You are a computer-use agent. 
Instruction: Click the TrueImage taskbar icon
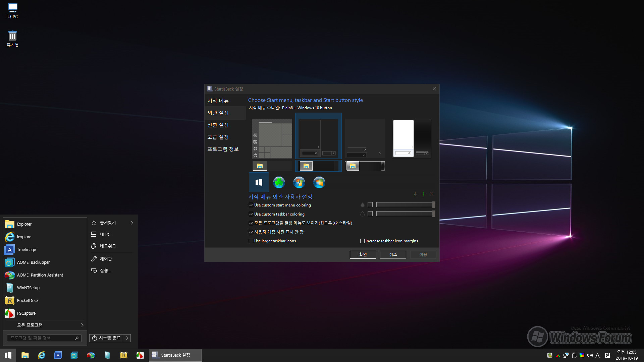[58, 355]
